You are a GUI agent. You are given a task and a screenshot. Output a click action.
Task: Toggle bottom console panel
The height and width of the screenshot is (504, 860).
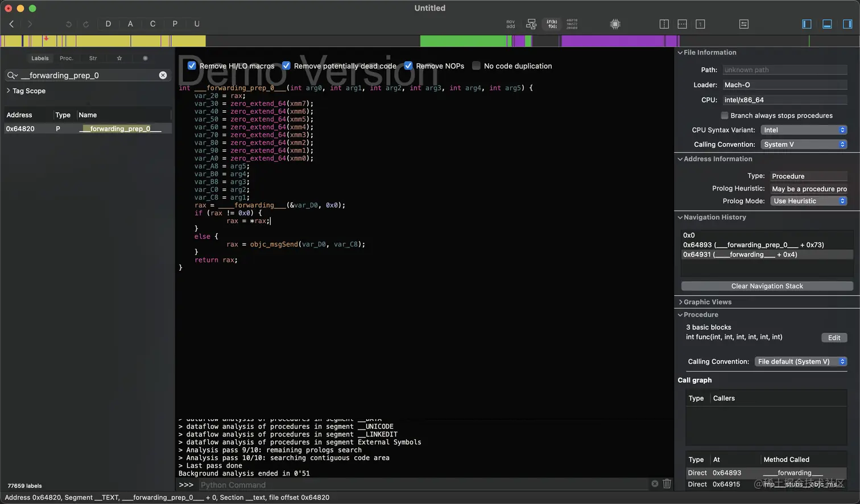tap(827, 24)
